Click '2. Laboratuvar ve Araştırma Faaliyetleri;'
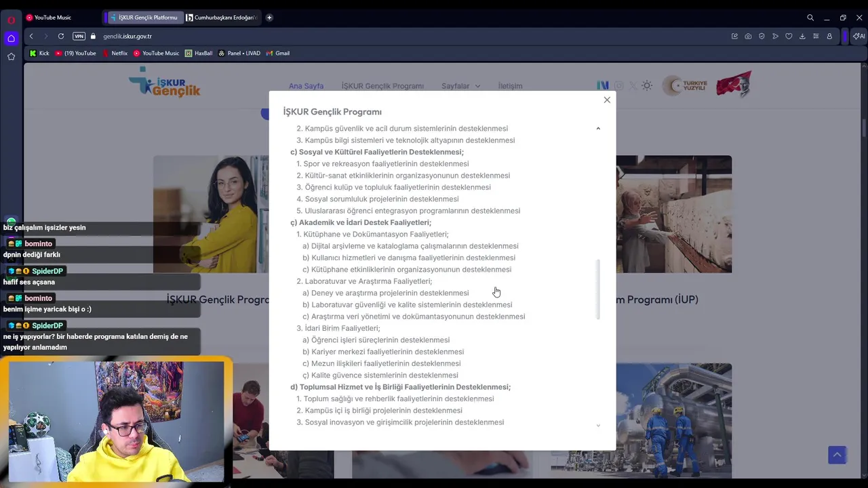The image size is (868, 488). (x=364, y=281)
